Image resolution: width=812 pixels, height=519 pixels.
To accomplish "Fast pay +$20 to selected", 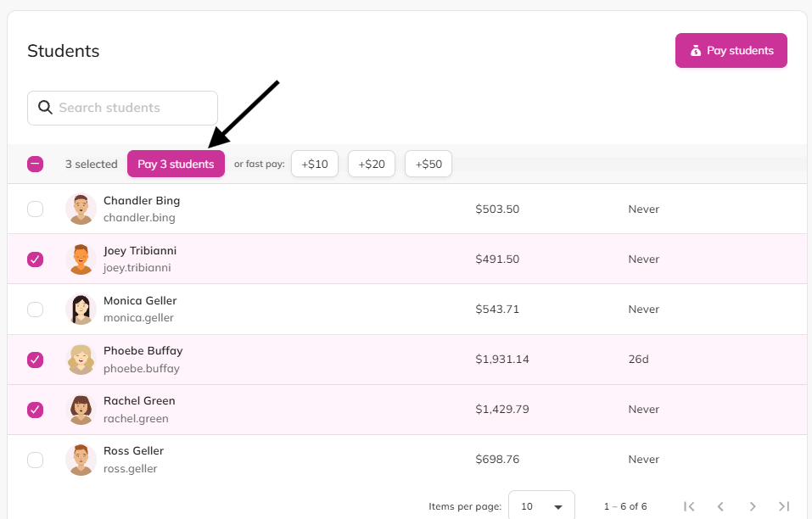I will click(372, 164).
